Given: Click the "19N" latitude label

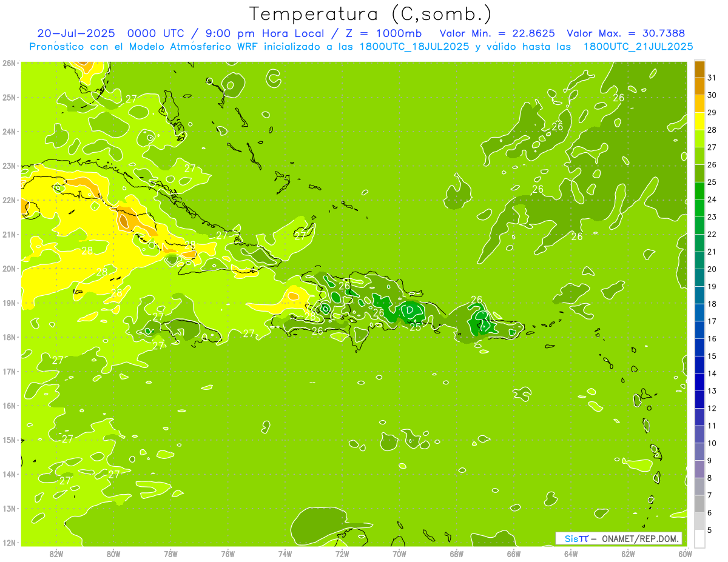Looking at the screenshot, I should point(9,303).
